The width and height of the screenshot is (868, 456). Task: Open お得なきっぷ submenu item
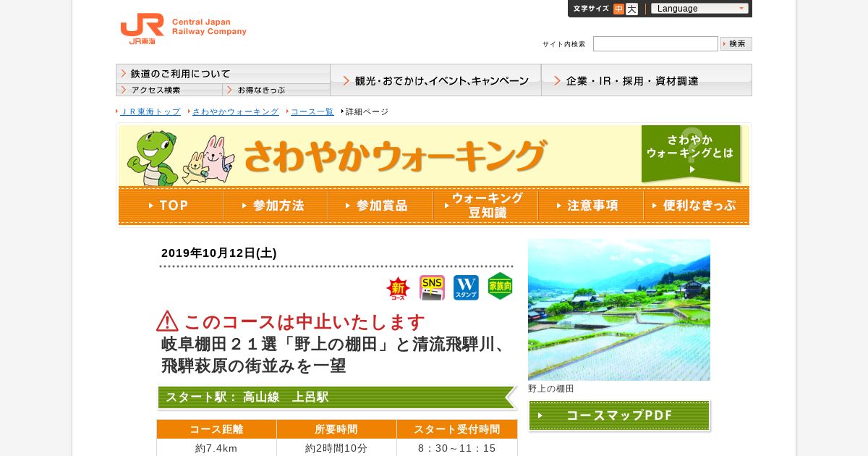276,90
